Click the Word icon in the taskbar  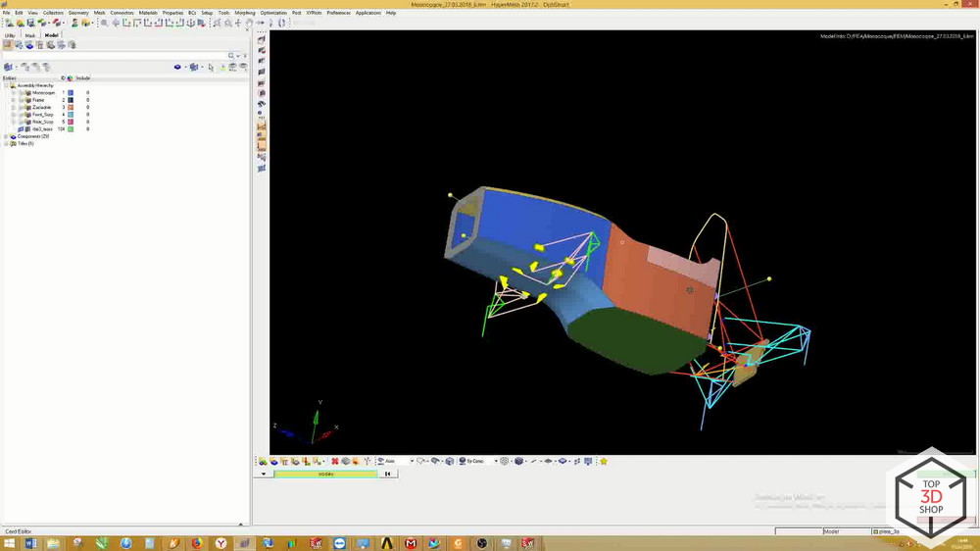(x=30, y=543)
